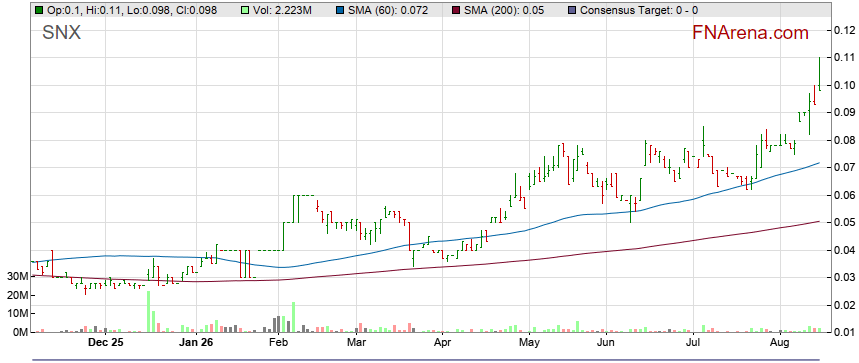Image resolution: width=859 pixels, height=363 pixels.
Task: Click the blue SMA 60 line end
Action: pyautogui.click(x=818, y=163)
